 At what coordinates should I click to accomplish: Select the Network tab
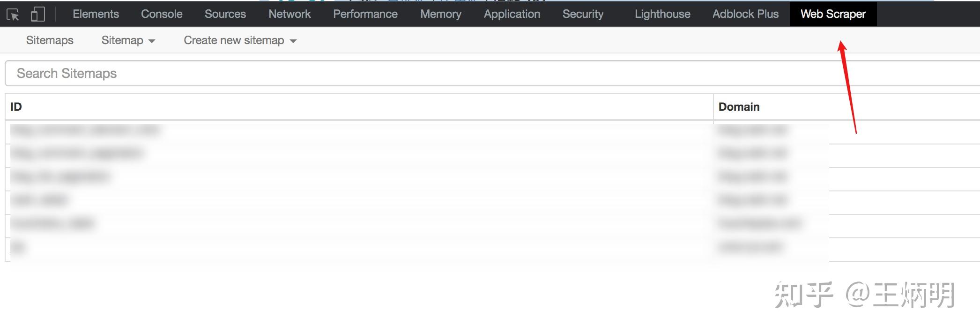290,14
